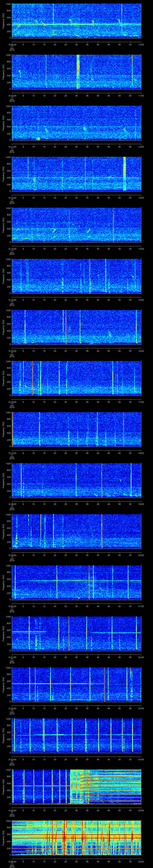Select the '9:17:00' time axis label

[12, 453]
